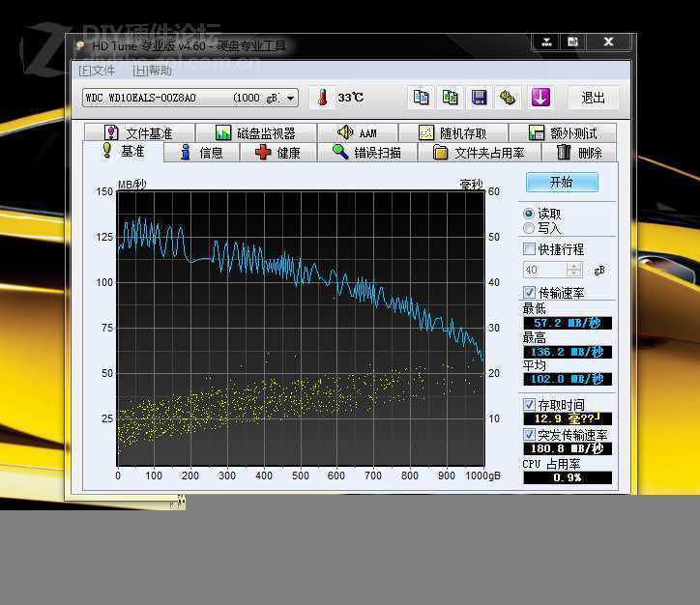Viewport: 700px width, 605px height.
Task: Open the 随机存取 tab
Action: 452,133
